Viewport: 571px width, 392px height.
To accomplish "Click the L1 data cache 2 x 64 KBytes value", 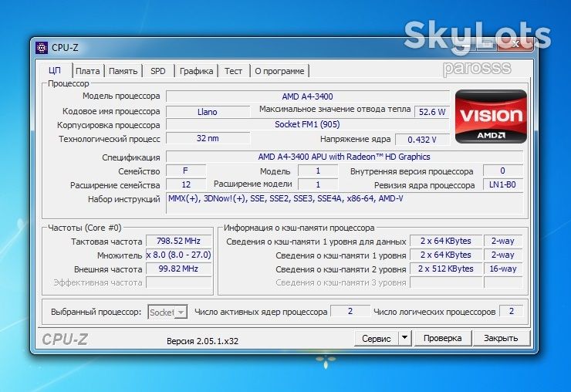I will click(x=446, y=241).
